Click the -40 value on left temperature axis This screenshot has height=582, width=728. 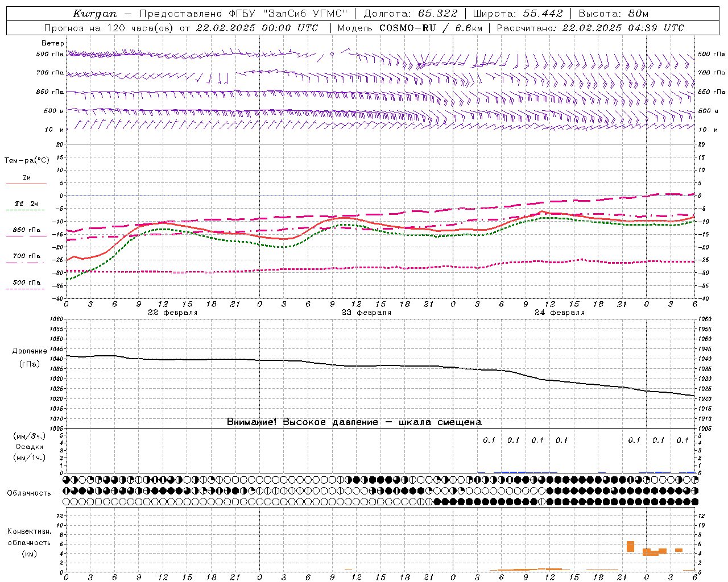coord(59,298)
